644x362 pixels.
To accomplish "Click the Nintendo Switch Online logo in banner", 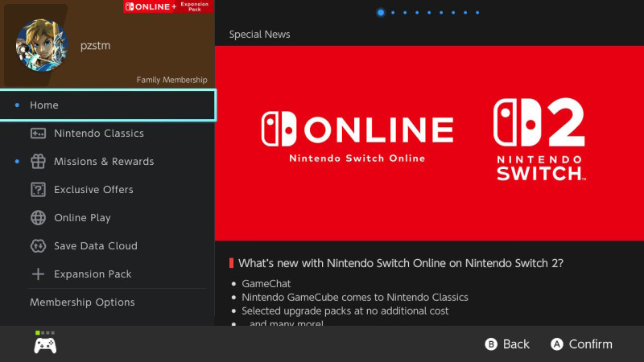I will (357, 137).
